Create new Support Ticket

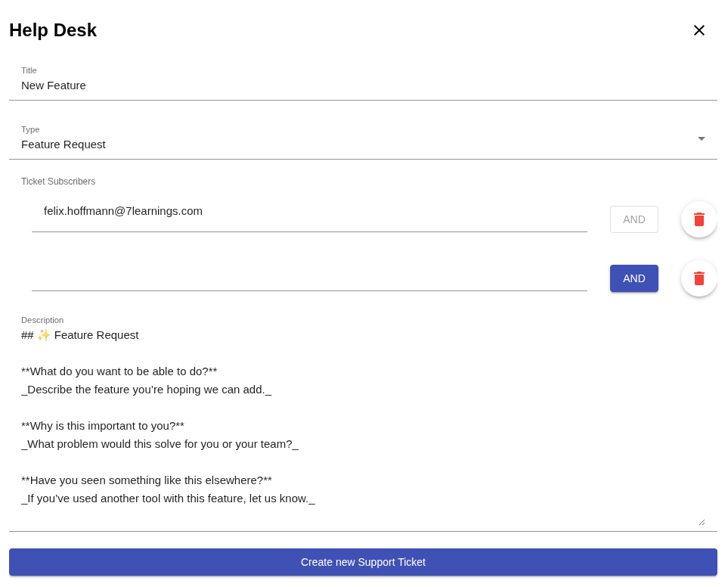(x=363, y=562)
